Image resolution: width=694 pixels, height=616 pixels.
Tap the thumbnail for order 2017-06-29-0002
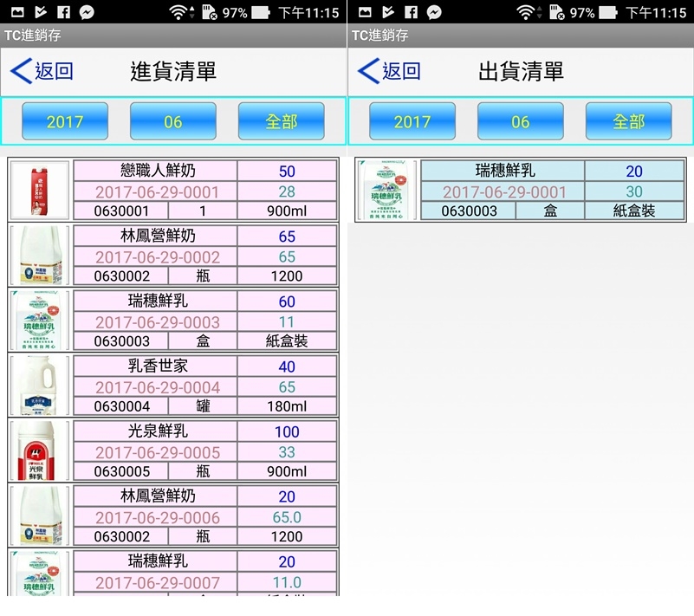pos(40,256)
